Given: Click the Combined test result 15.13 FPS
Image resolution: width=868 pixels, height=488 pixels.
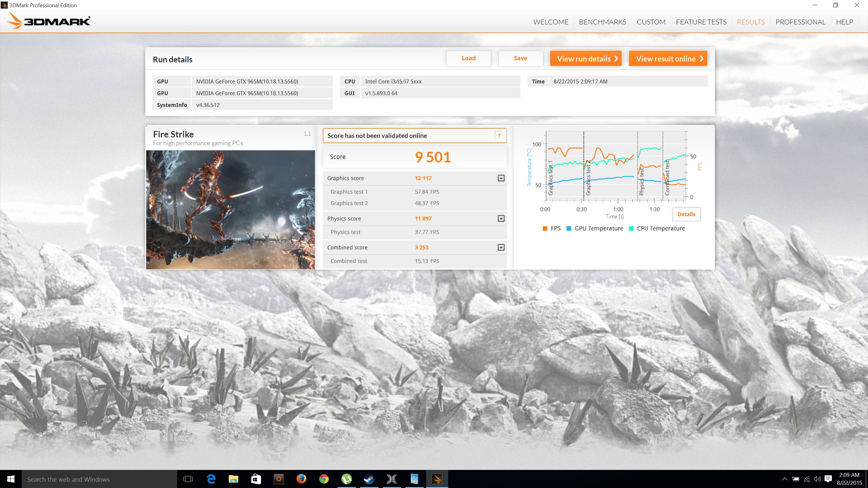Looking at the screenshot, I should pos(427,261).
